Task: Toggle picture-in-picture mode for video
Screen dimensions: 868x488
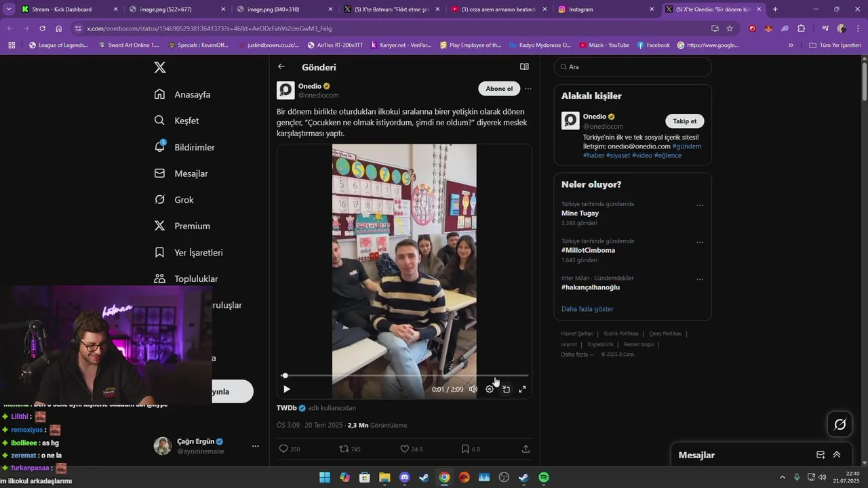Action: (x=506, y=389)
